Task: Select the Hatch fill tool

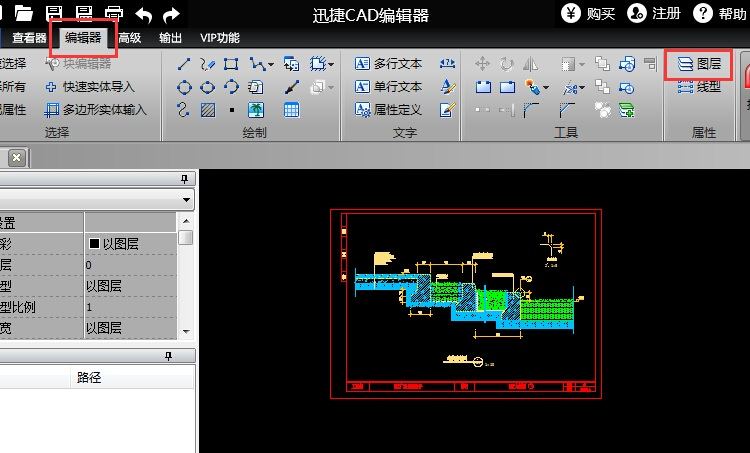Action: 208,110
